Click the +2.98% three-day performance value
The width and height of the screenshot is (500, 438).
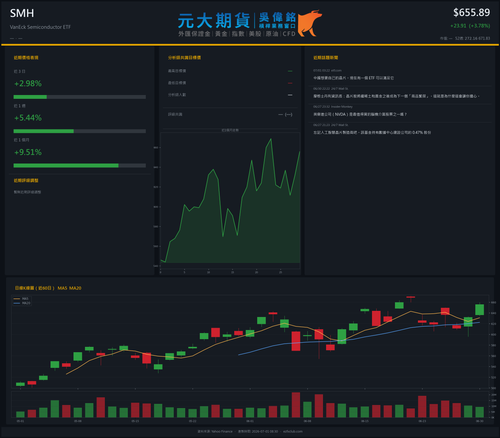pyautogui.click(x=28, y=83)
